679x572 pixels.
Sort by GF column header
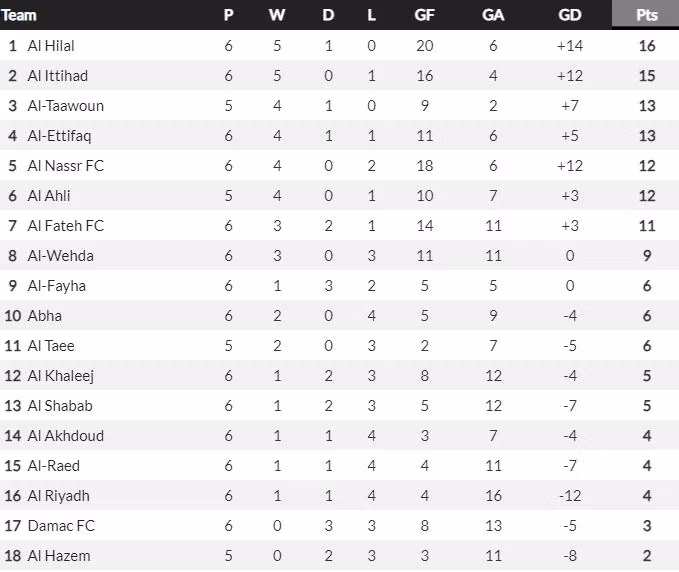click(424, 15)
